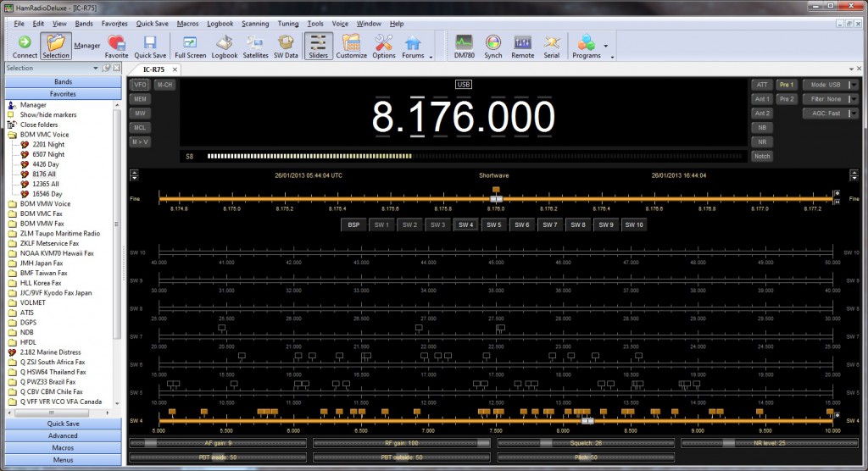Viewport: 868px width, 471px height.
Task: Click the M-CH button
Action: click(164, 85)
